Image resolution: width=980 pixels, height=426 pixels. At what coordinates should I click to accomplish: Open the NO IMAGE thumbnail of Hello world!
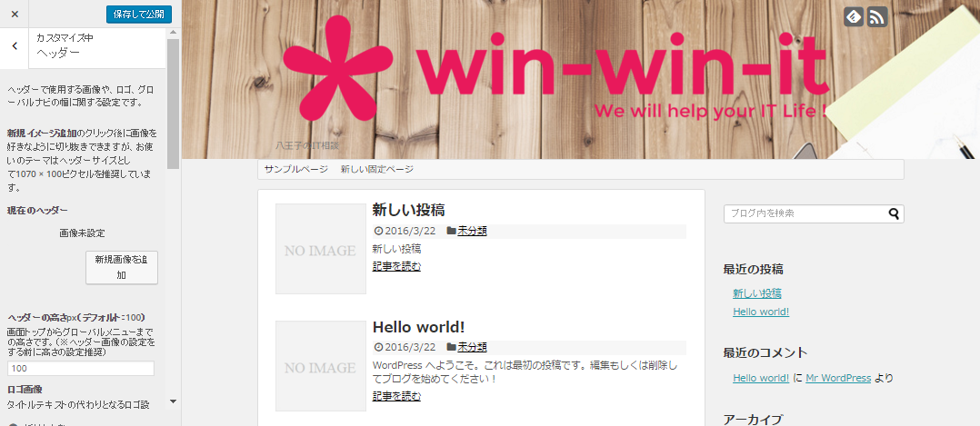coord(321,366)
